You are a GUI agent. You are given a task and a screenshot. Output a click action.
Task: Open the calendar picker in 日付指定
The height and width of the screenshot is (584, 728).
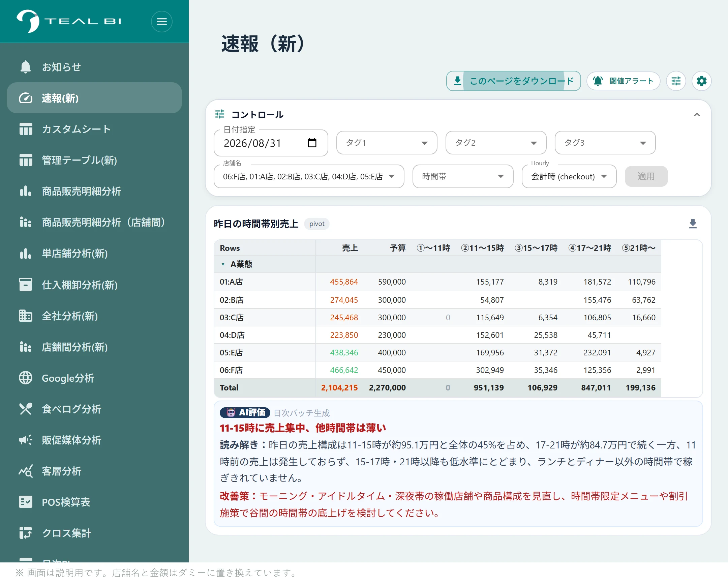[312, 143]
